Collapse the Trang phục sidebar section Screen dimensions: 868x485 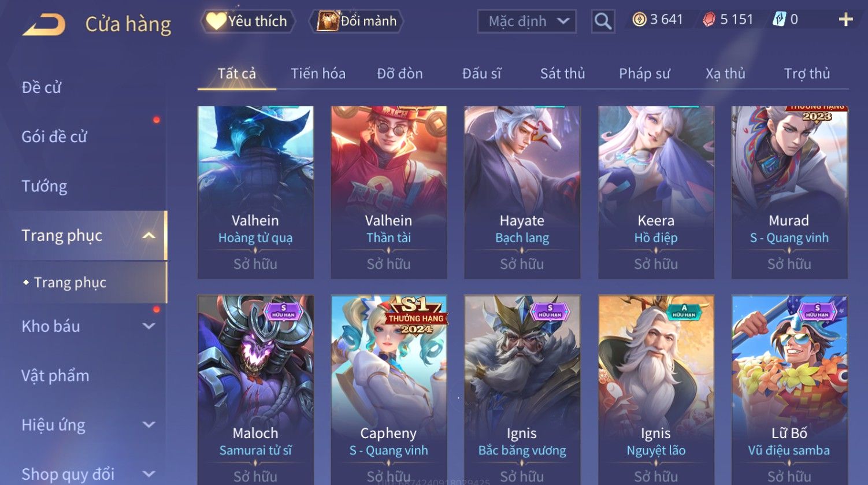tap(149, 235)
